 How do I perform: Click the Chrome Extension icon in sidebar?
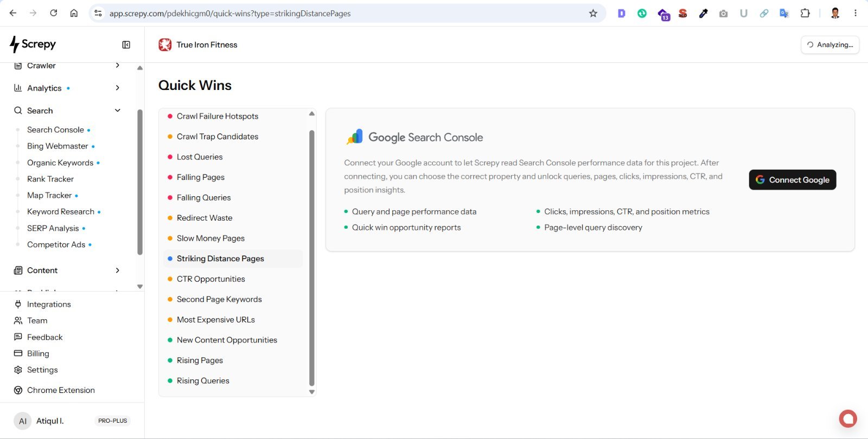(18, 390)
